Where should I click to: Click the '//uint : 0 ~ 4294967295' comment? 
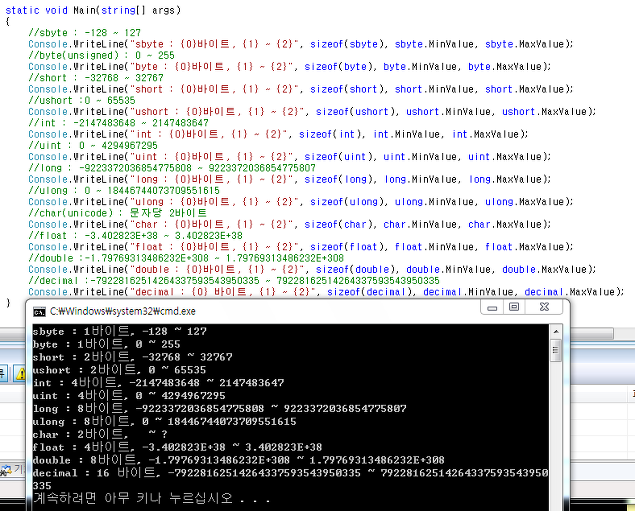click(93, 146)
